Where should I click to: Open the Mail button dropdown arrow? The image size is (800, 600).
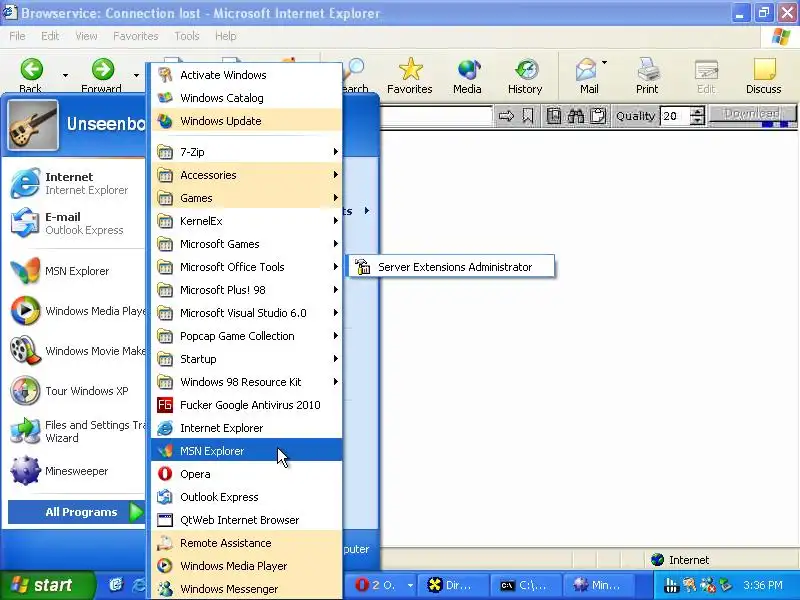(x=605, y=63)
